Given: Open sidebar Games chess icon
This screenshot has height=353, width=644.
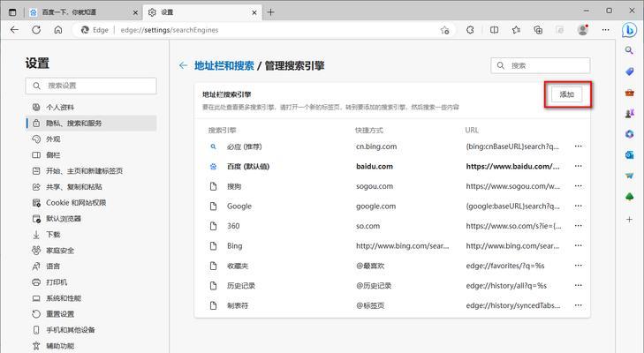Looking at the screenshot, I should pyautogui.click(x=629, y=114).
